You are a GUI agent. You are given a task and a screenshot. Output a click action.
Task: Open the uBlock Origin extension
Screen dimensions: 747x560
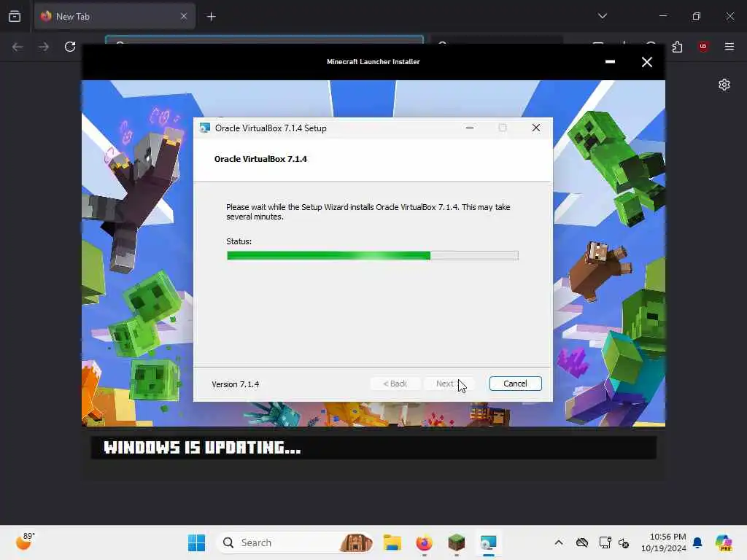click(703, 47)
